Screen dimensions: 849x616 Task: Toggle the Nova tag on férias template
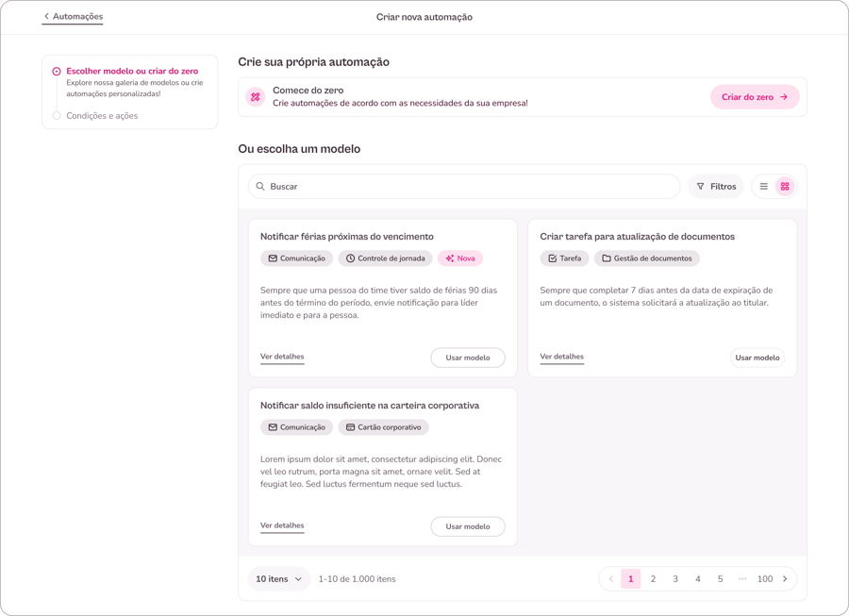(x=460, y=258)
